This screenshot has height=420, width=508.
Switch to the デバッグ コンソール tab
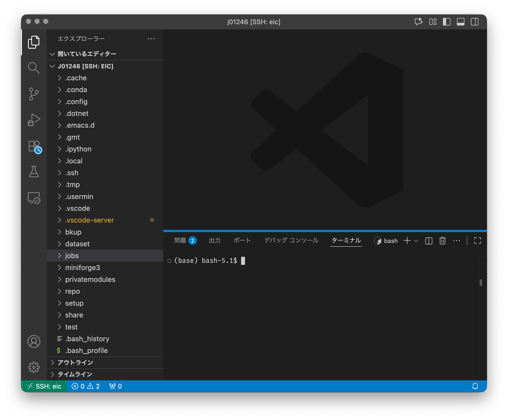pos(291,241)
